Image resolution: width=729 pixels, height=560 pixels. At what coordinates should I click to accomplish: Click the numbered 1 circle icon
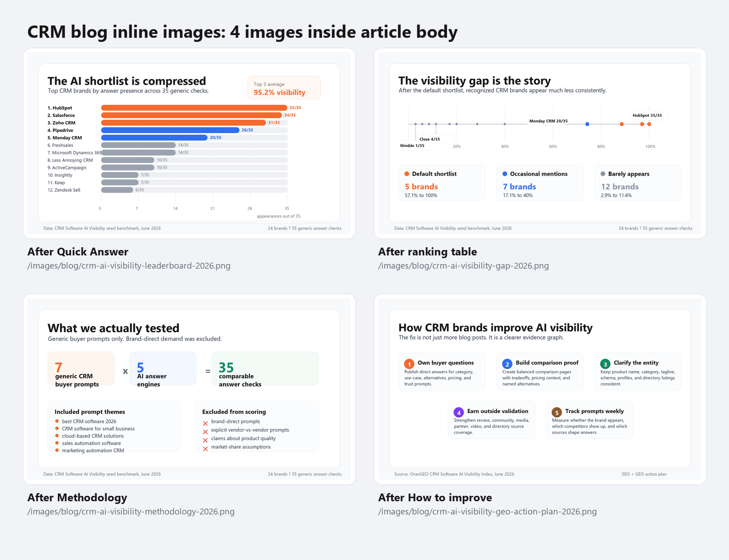coord(409,364)
